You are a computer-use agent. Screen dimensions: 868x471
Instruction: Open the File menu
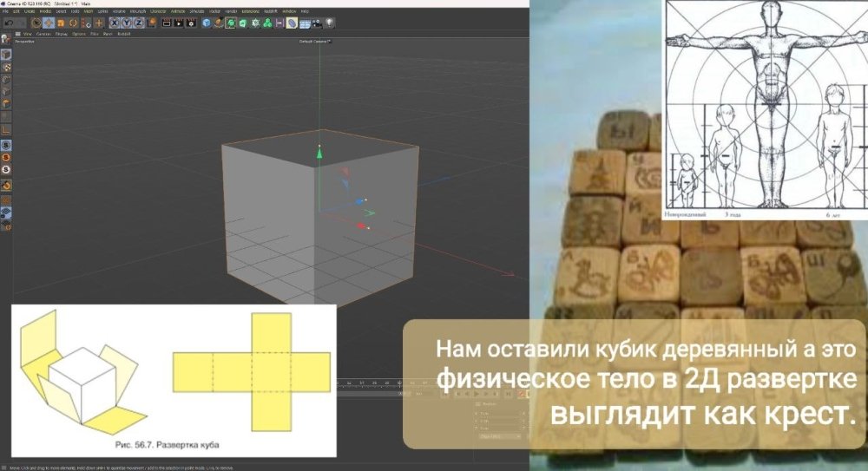pyautogui.click(x=5, y=11)
